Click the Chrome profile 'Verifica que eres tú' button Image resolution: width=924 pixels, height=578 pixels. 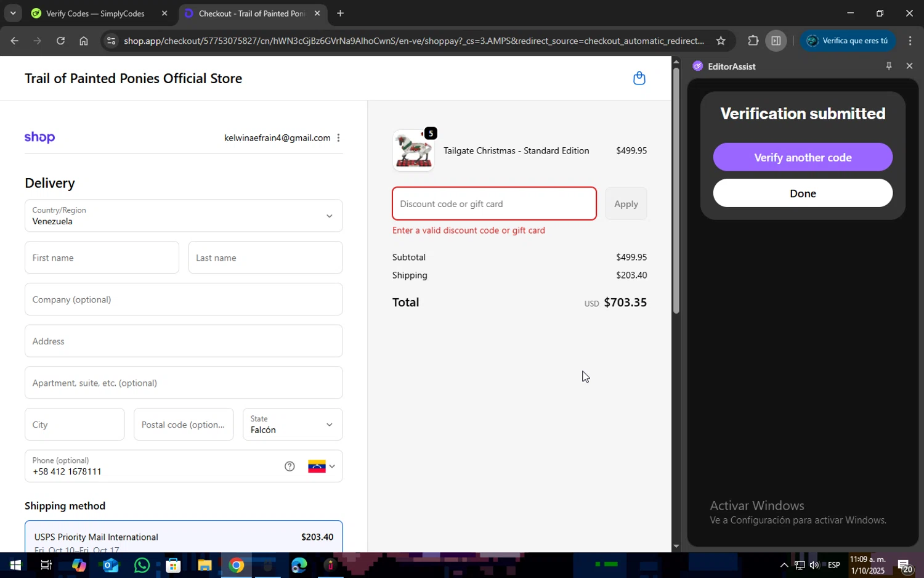pos(848,41)
